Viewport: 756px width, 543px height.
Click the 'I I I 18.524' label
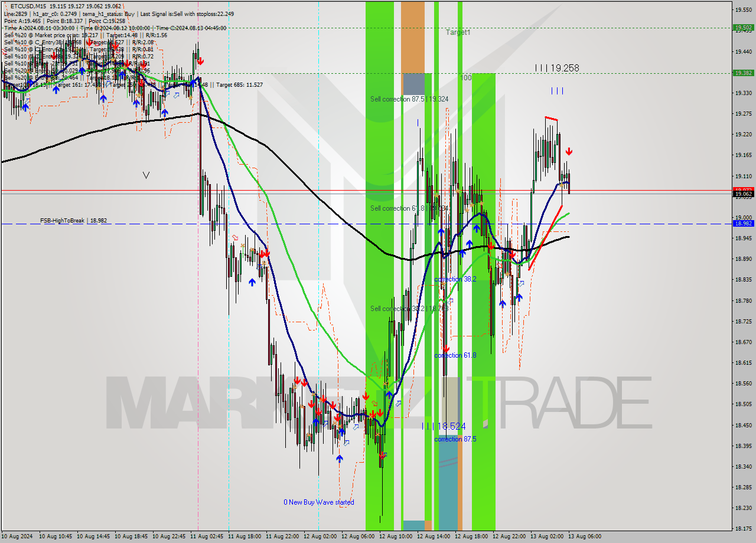(x=444, y=426)
